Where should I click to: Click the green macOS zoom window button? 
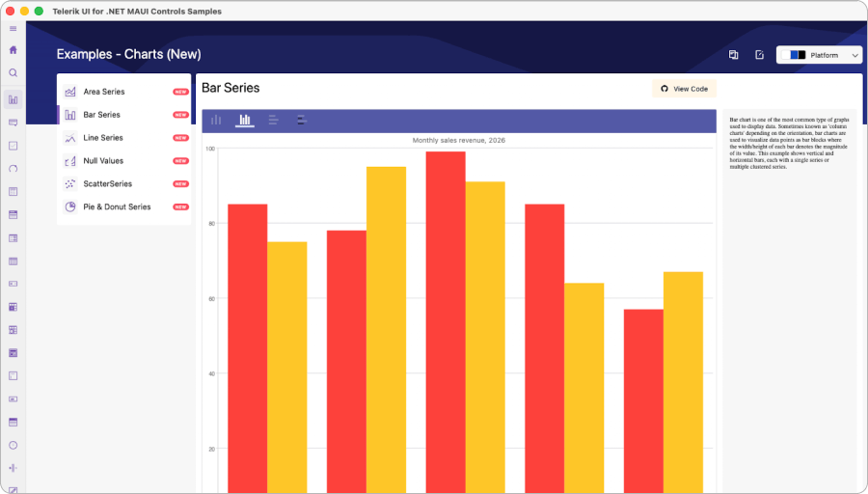coord(39,11)
